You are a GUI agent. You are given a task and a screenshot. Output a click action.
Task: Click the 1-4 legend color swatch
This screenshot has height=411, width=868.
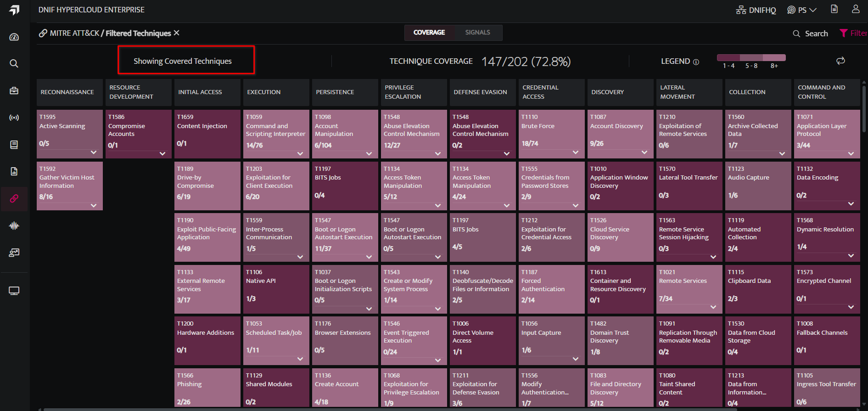pos(728,57)
